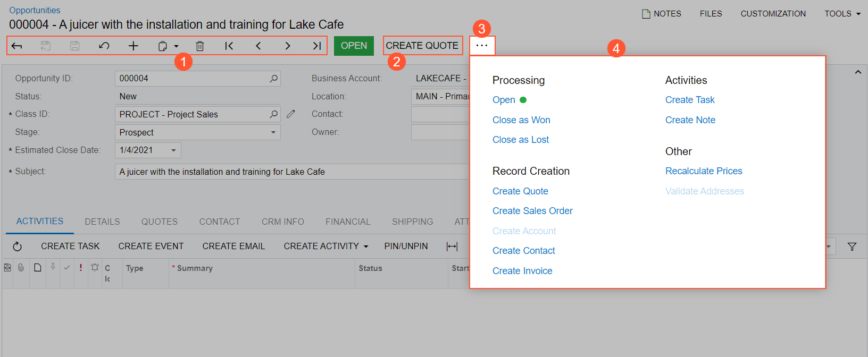Click pencil edit icon beside Class ID

291,114
